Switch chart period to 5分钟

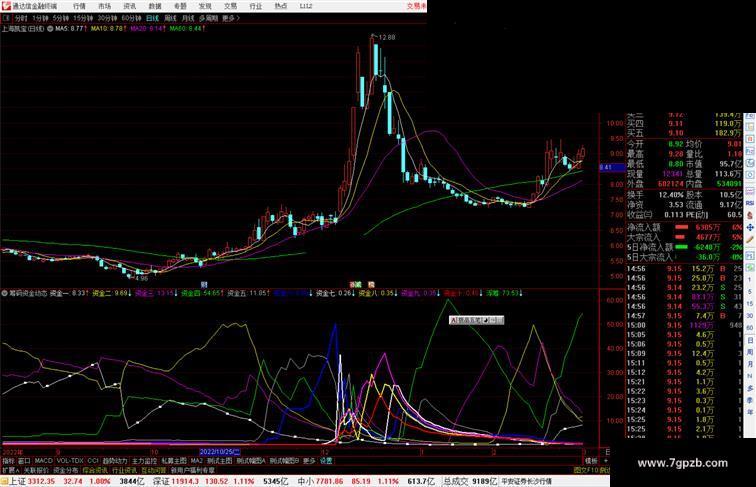click(61, 18)
